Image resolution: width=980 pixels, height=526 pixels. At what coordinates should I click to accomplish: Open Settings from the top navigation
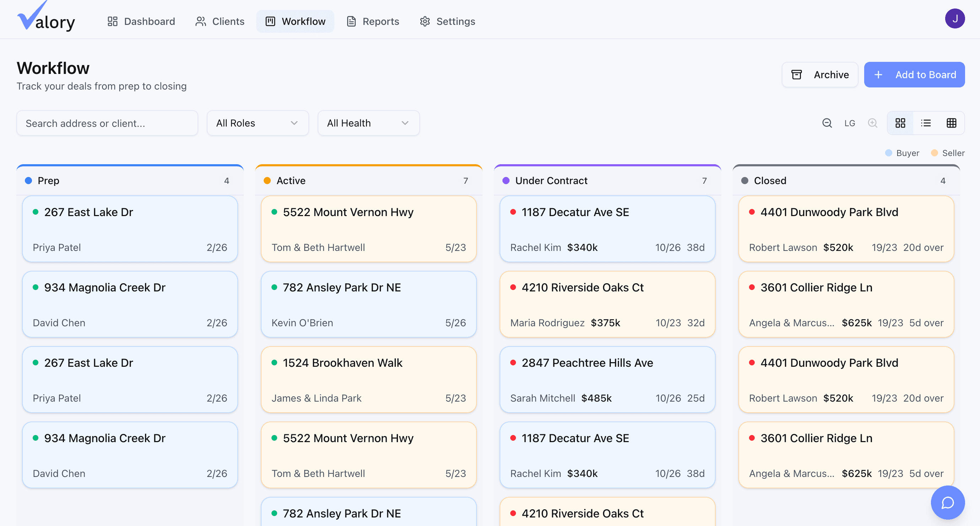click(x=447, y=21)
